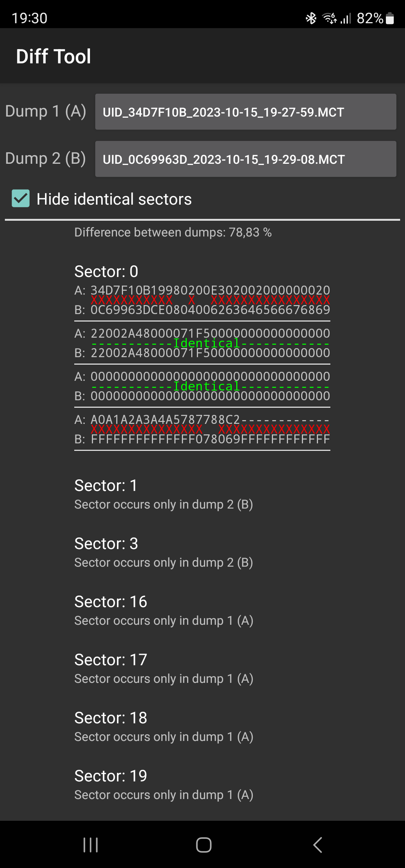The height and width of the screenshot is (868, 405).
Task: Tap the Diff Tool title
Action: click(53, 56)
